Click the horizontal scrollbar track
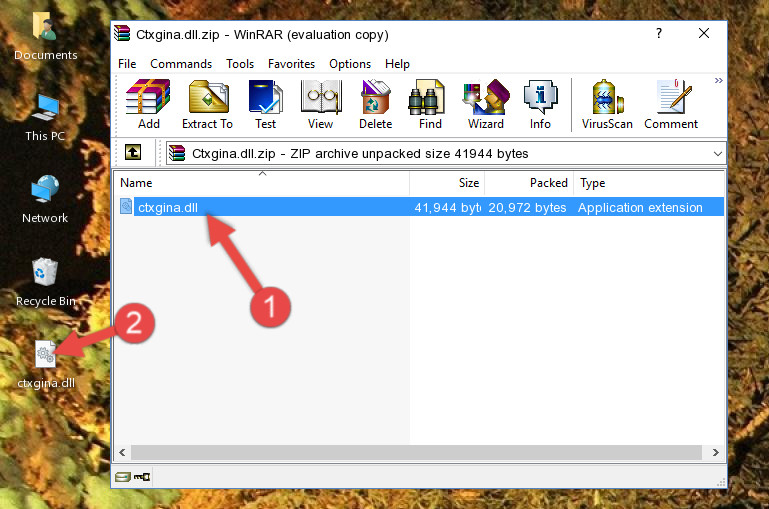 pyautogui.click(x=416, y=452)
